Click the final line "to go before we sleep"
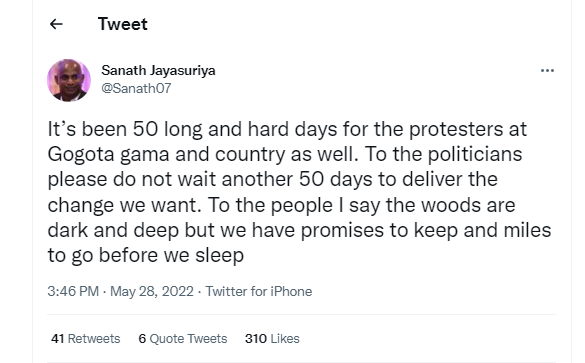The height and width of the screenshot is (363, 585). point(146,256)
